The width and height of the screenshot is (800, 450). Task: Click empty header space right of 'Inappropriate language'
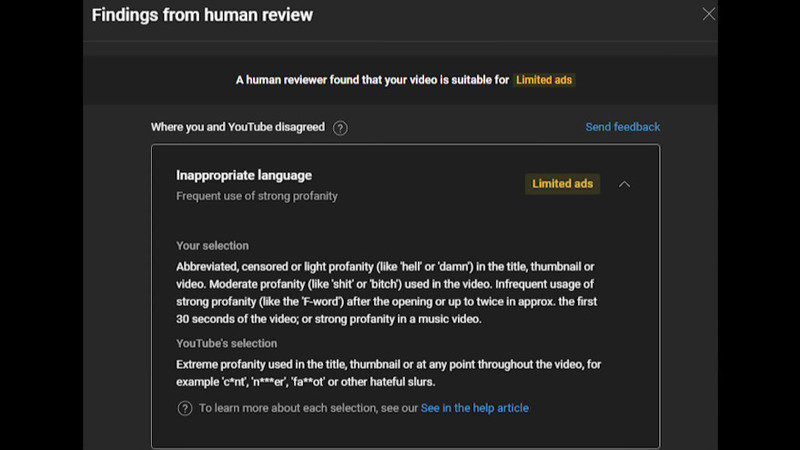tap(420, 180)
